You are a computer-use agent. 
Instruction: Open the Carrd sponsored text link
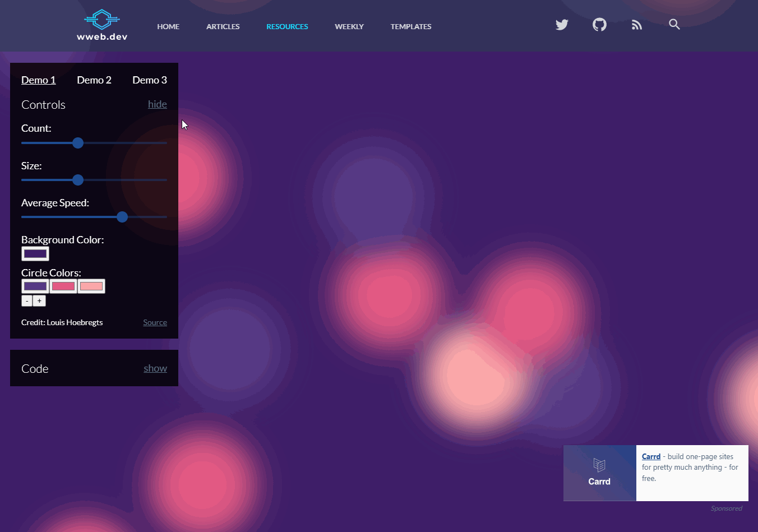click(651, 456)
